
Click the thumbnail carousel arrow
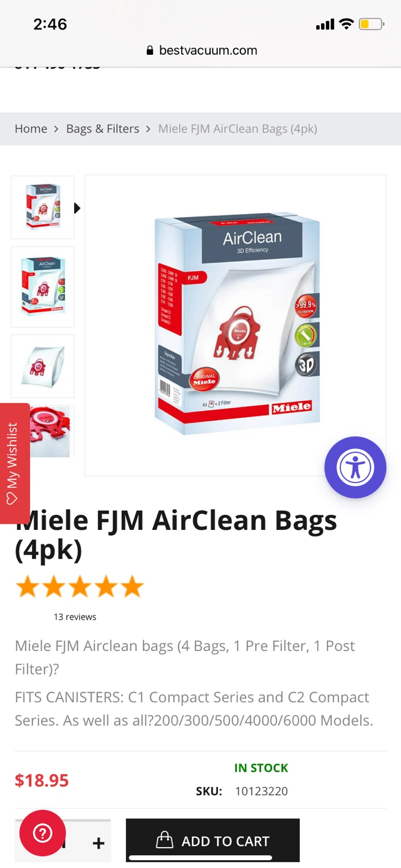point(77,208)
